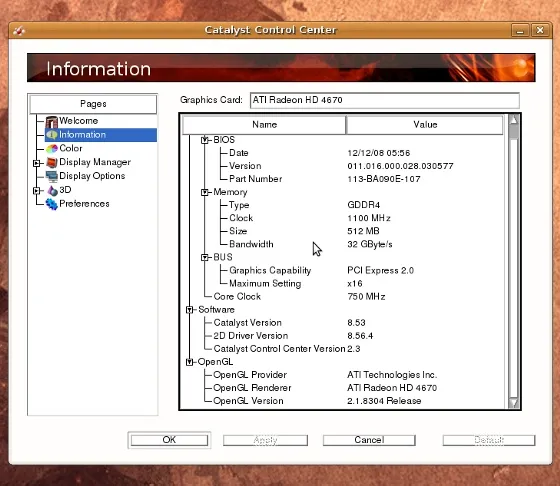Select the Maximum Setting row
The height and width of the screenshot is (486, 560).
343,284
